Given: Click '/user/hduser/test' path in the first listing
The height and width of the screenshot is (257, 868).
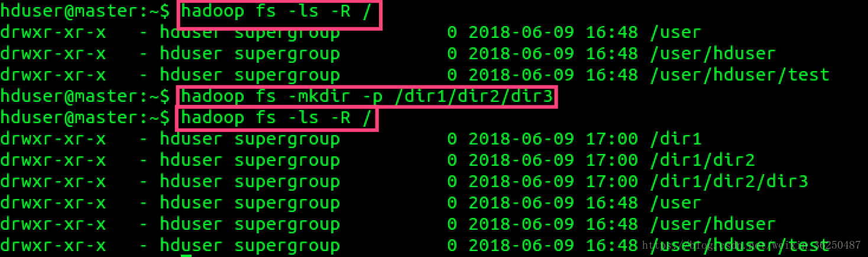Looking at the screenshot, I should pos(739,75).
